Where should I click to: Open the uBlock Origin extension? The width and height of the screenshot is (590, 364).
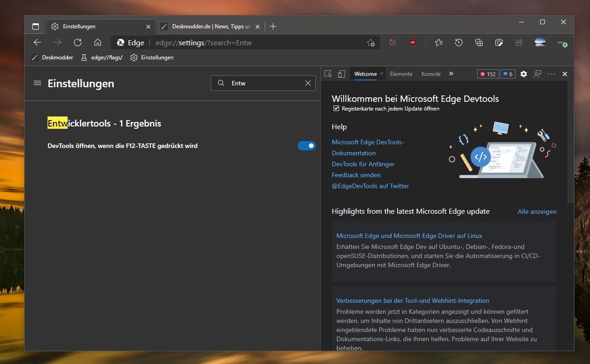[413, 42]
